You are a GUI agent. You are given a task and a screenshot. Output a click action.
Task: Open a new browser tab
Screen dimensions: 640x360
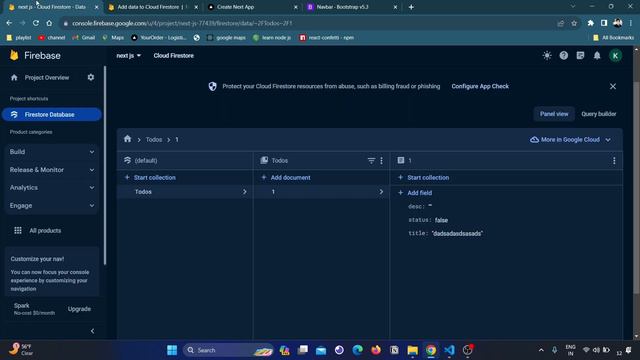(411, 7)
